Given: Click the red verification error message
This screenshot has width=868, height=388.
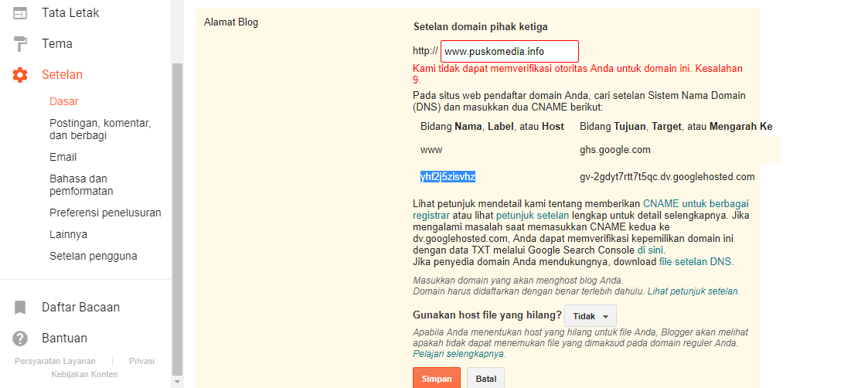Looking at the screenshot, I should click(x=578, y=74).
